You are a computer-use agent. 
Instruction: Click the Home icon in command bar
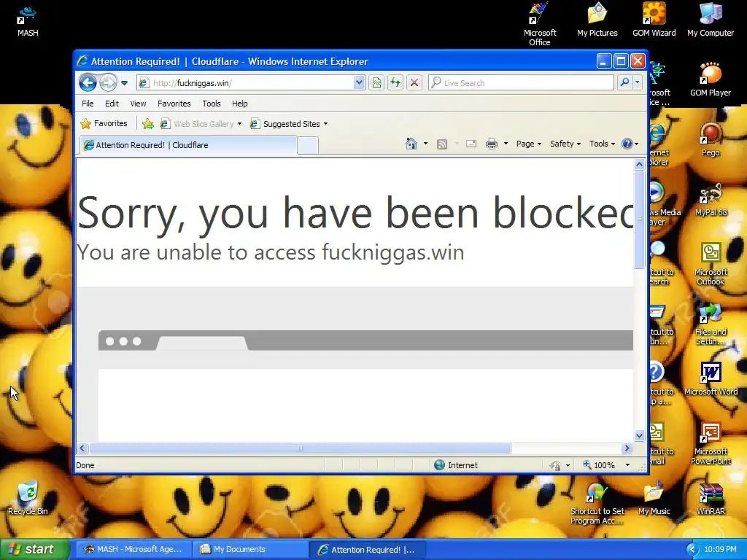pos(411,144)
